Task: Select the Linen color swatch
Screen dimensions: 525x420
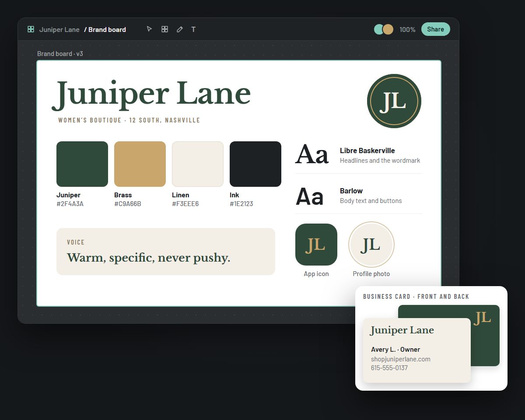Action: (198, 164)
